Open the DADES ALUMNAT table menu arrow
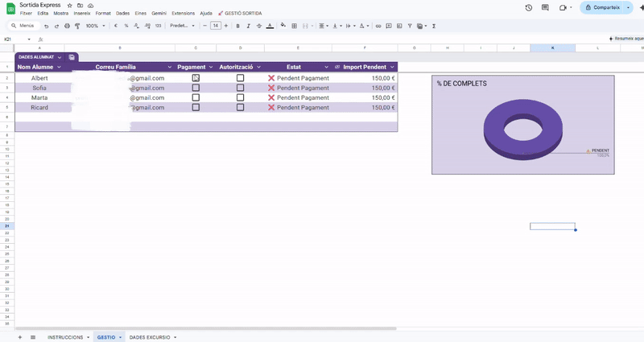Screen dimensions: 644x342 pos(60,57)
